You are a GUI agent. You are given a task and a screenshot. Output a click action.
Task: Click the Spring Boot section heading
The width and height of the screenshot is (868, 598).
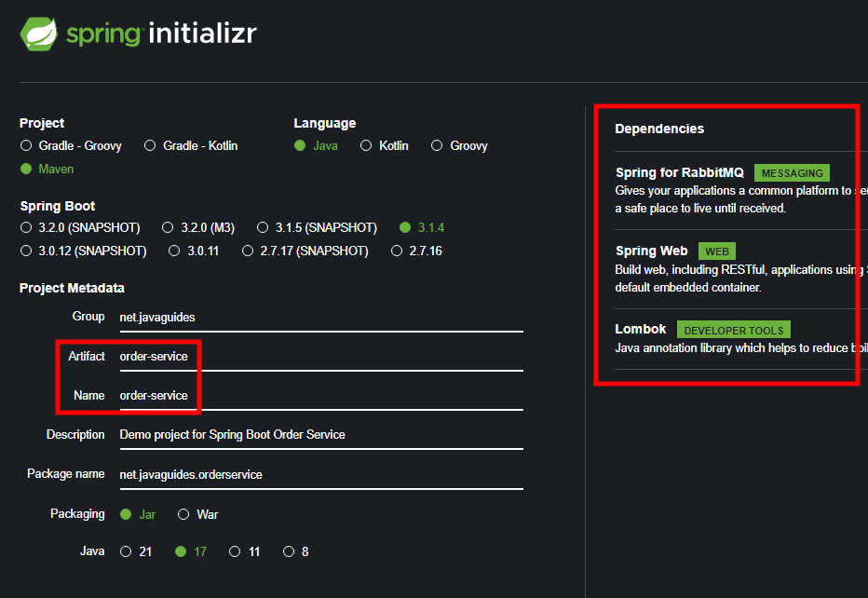[x=58, y=206]
